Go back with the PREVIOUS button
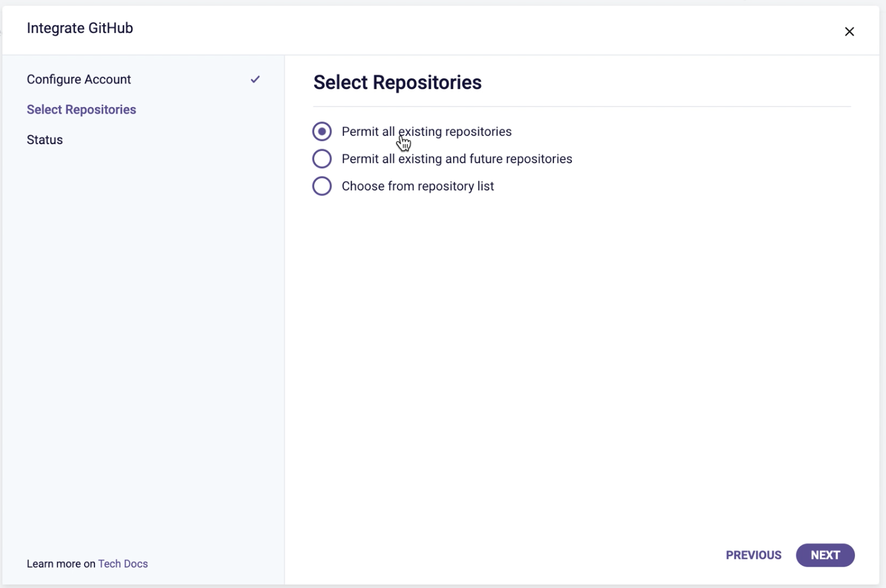886x588 pixels. (754, 555)
